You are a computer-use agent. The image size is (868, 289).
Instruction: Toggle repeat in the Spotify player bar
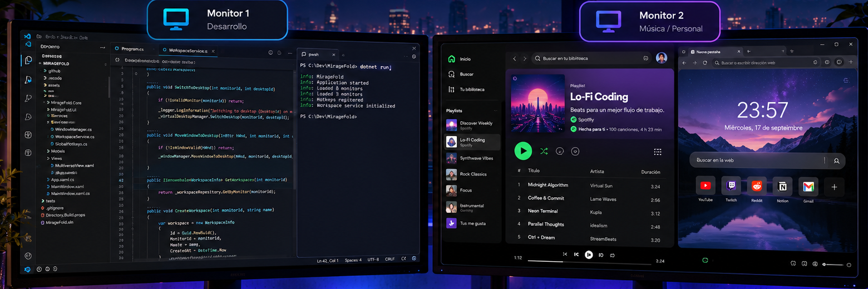613,255
